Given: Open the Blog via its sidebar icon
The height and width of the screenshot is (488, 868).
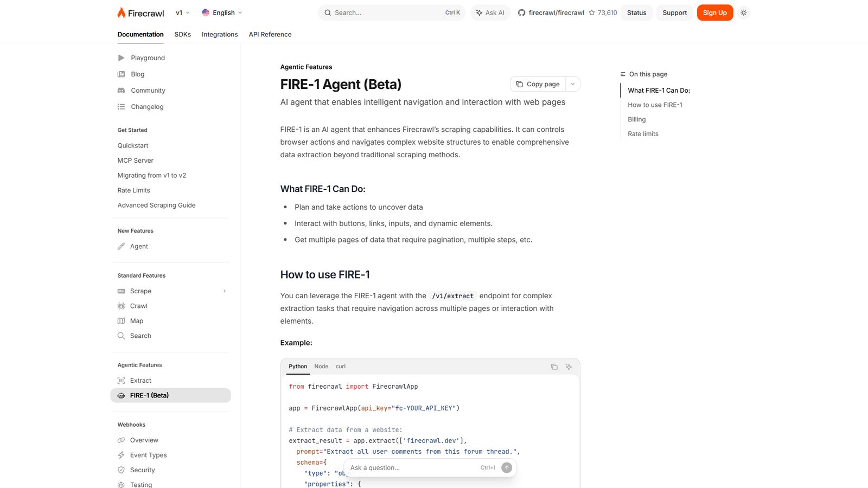Looking at the screenshot, I should click(122, 74).
